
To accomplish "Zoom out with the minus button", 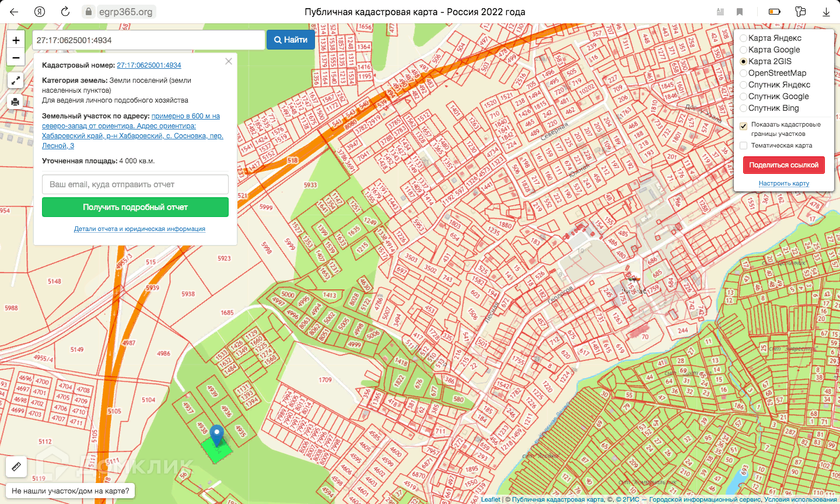I will tap(16, 58).
